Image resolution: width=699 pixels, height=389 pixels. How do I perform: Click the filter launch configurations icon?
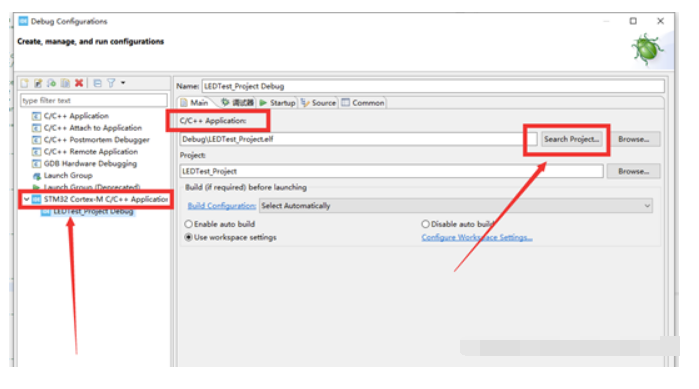click(x=111, y=83)
